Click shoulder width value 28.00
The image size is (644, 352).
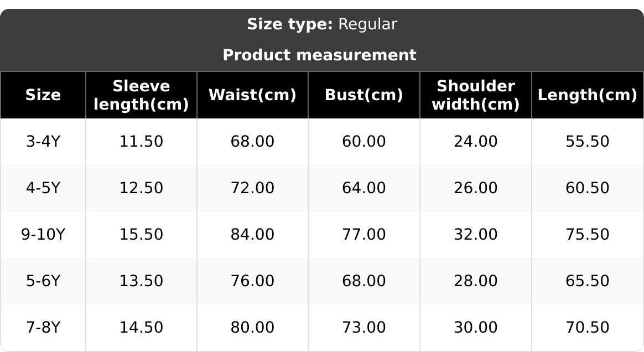475,281
